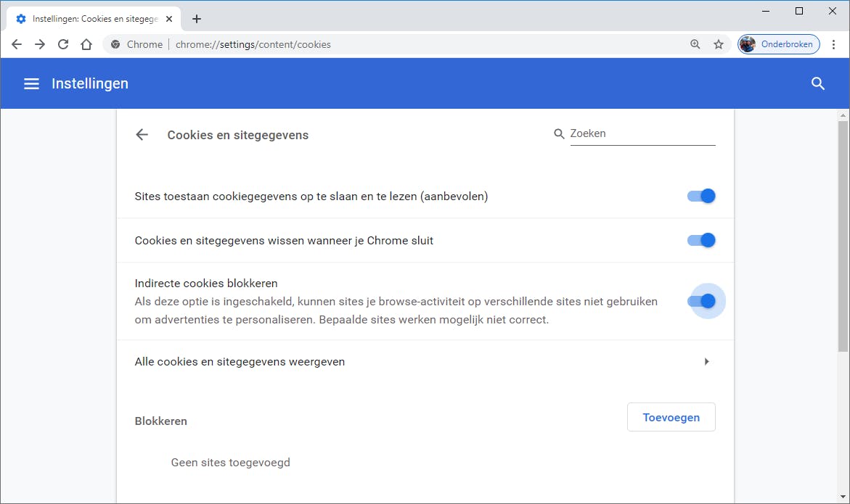This screenshot has height=504, width=850.
Task: Open the zoom magnifier icon in address bar
Action: click(695, 44)
